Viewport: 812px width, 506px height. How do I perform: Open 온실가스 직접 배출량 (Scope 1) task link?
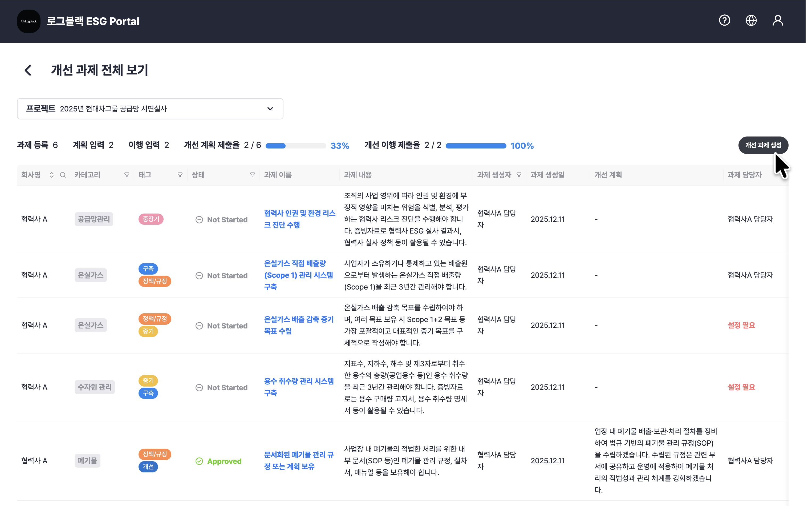tap(298, 275)
